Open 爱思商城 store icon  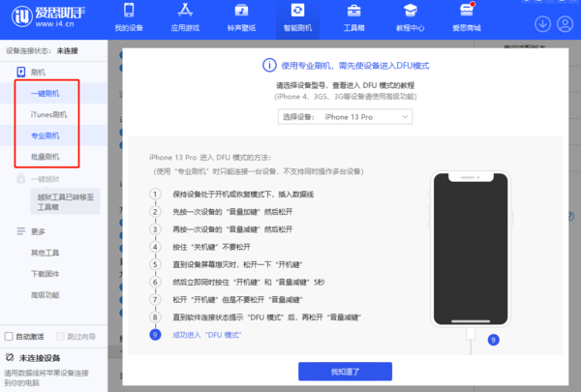[467, 11]
